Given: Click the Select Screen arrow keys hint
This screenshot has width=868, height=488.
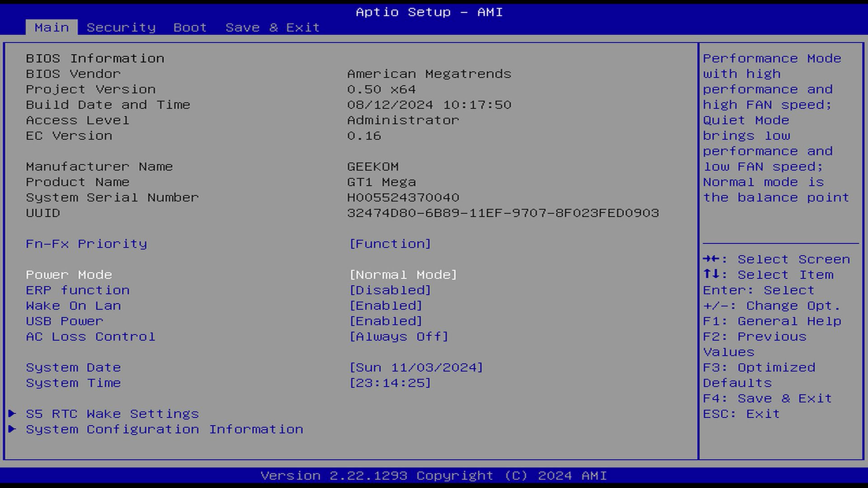Looking at the screenshot, I should [x=777, y=259].
